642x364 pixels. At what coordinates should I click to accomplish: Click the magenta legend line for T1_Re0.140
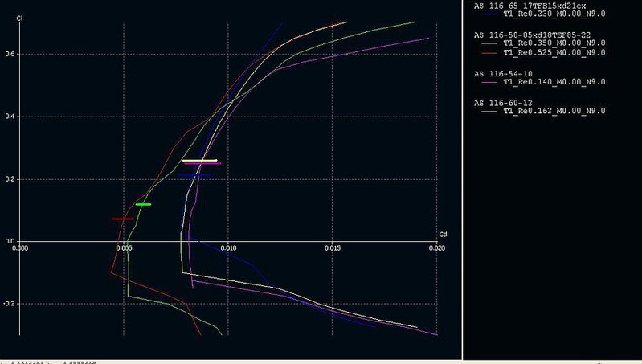point(486,82)
